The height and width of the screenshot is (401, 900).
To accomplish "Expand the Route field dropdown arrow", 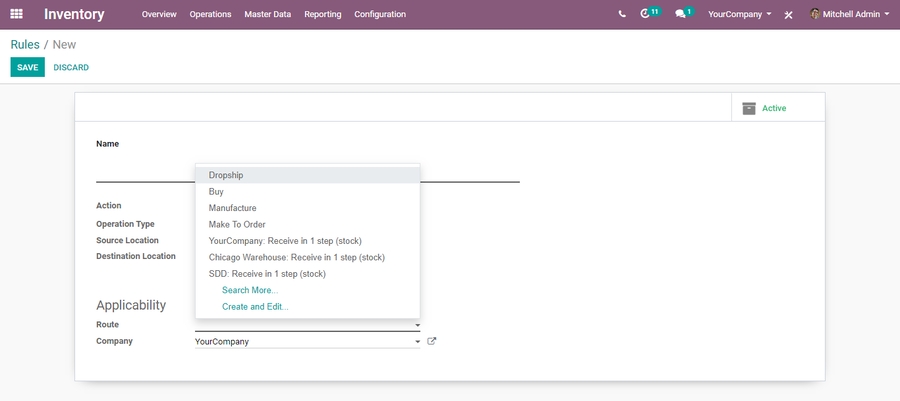I will pyautogui.click(x=417, y=326).
